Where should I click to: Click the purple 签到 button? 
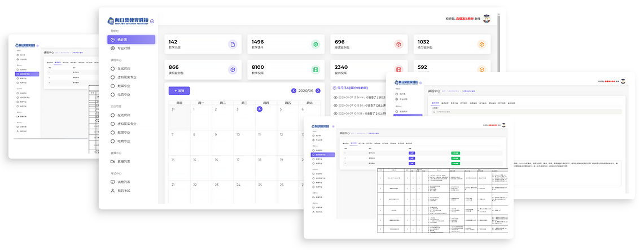pos(179,90)
